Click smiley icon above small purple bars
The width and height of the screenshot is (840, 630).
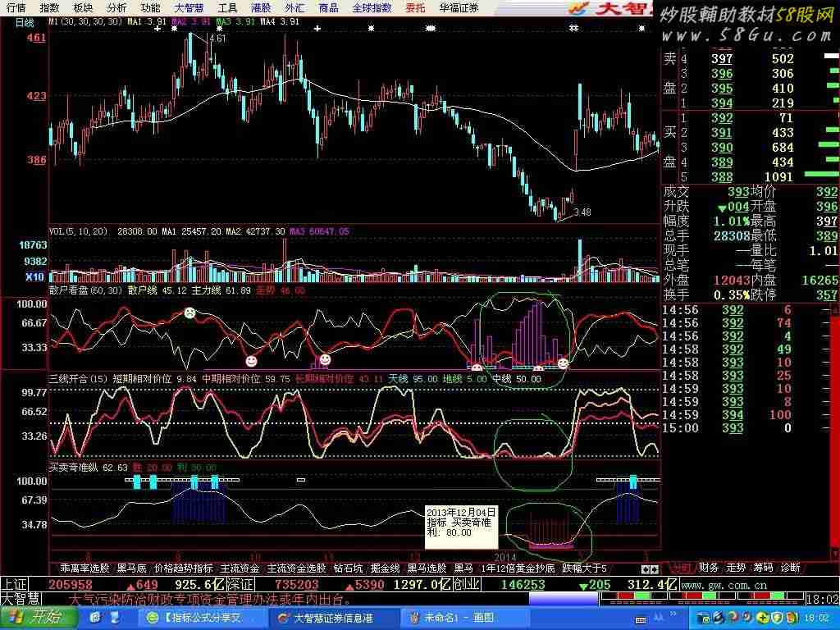tap(325, 359)
